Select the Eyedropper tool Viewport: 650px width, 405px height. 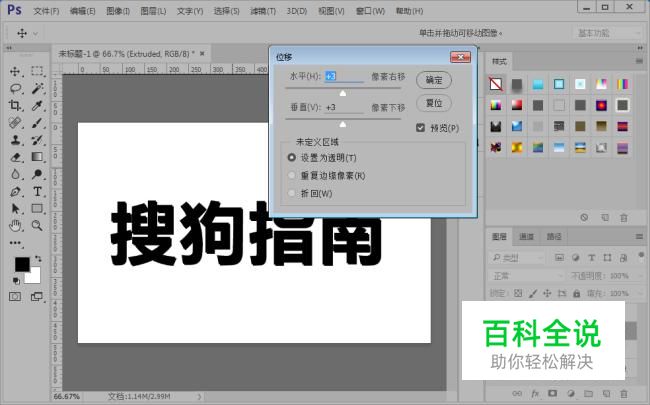click(x=37, y=105)
